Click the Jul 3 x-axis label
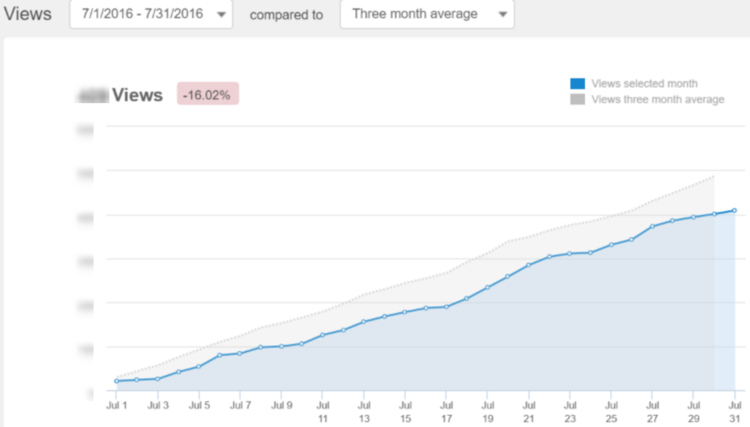Screen dimensions: 750x427 click(x=157, y=406)
